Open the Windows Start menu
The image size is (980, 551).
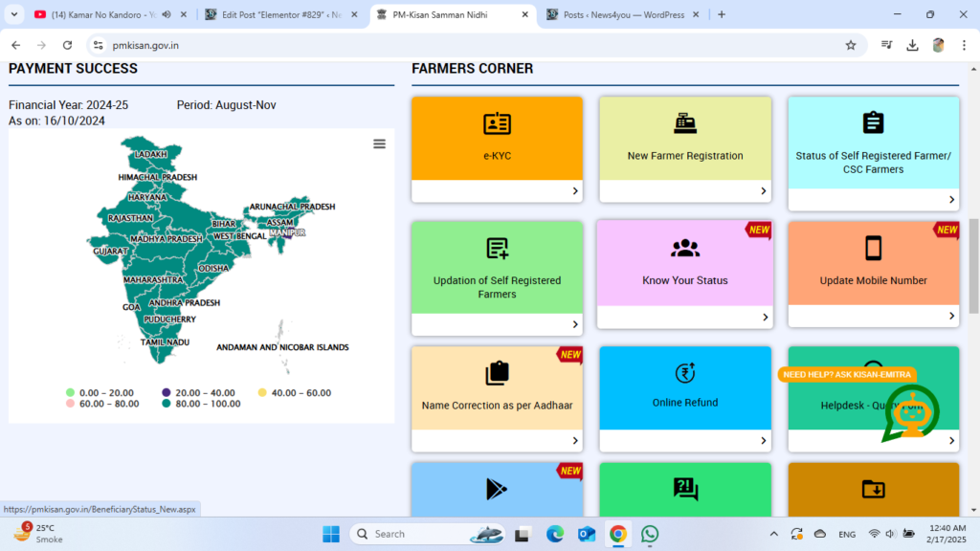click(x=331, y=534)
